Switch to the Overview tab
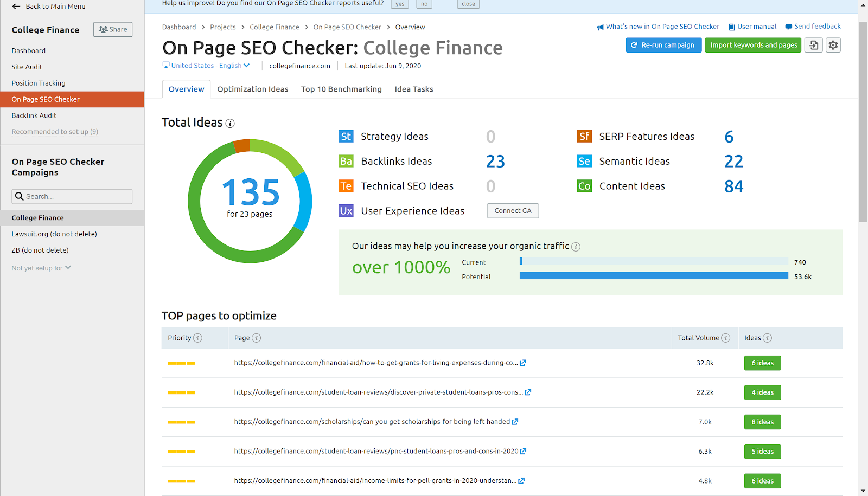The width and height of the screenshot is (868, 496). (x=186, y=89)
